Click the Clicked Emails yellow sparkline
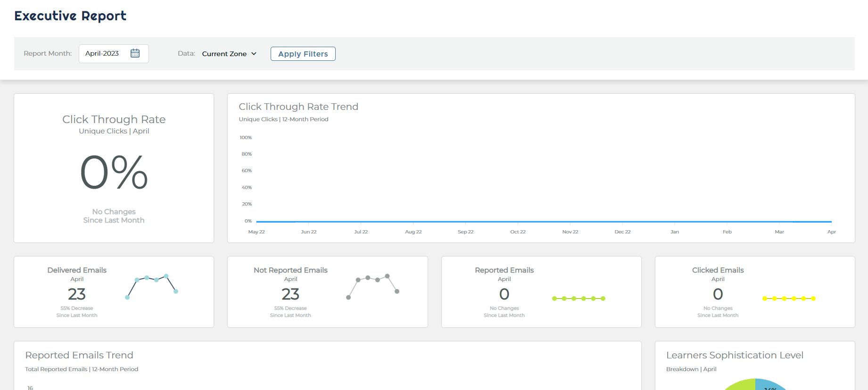The height and width of the screenshot is (390, 868). tap(789, 299)
